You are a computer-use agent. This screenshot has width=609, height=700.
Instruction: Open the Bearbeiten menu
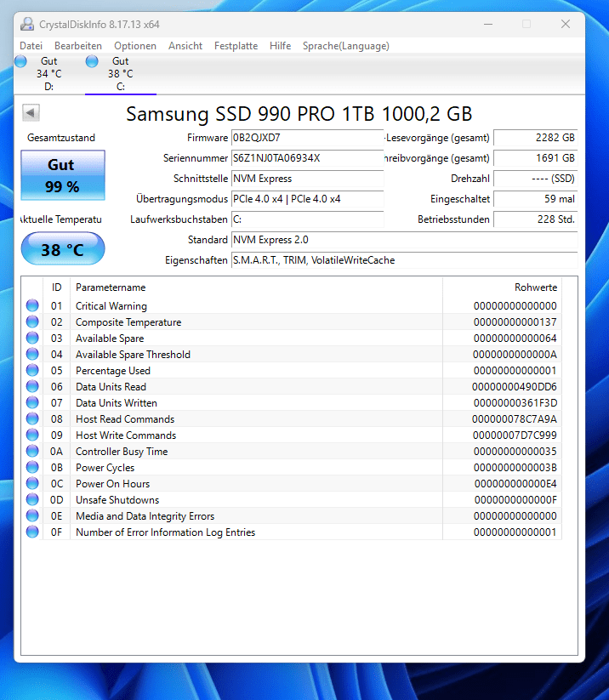click(x=78, y=46)
